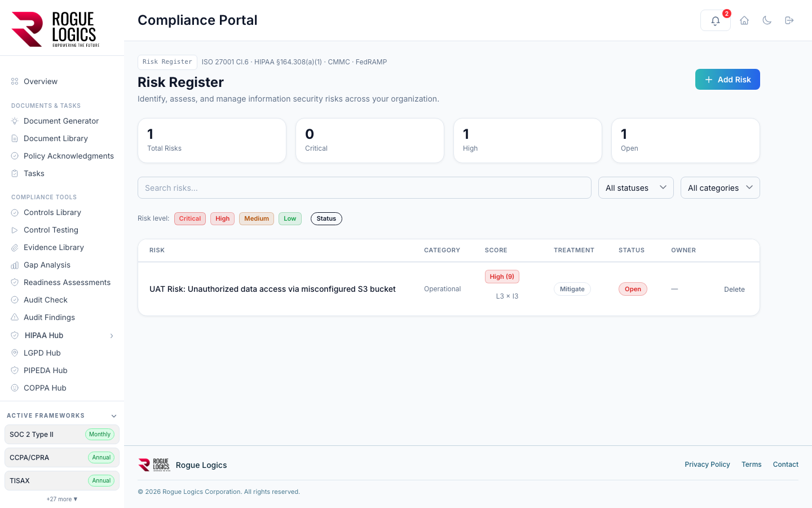The image size is (812, 508).
Task: Click the L3 × I3 score detail
Action: pyautogui.click(x=507, y=296)
